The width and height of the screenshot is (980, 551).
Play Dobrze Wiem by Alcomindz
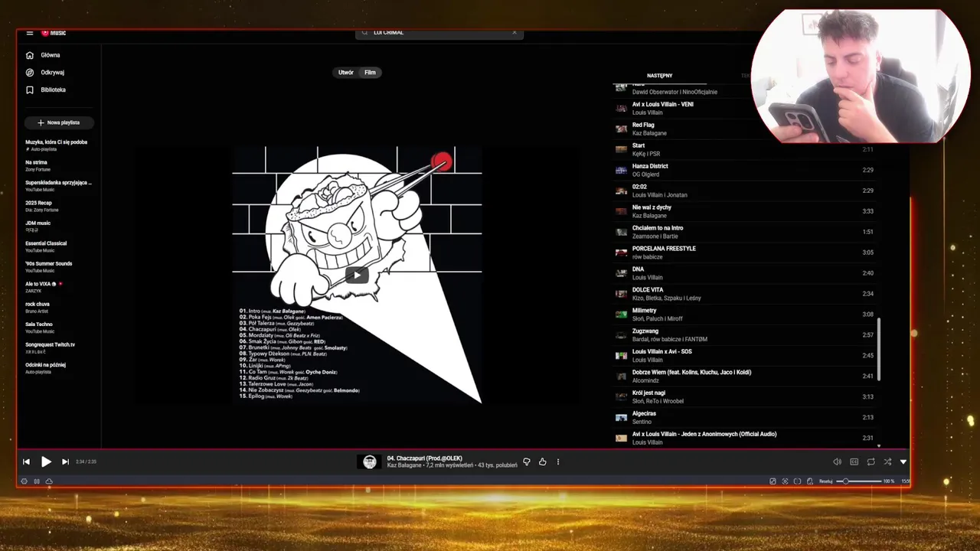pos(746,376)
